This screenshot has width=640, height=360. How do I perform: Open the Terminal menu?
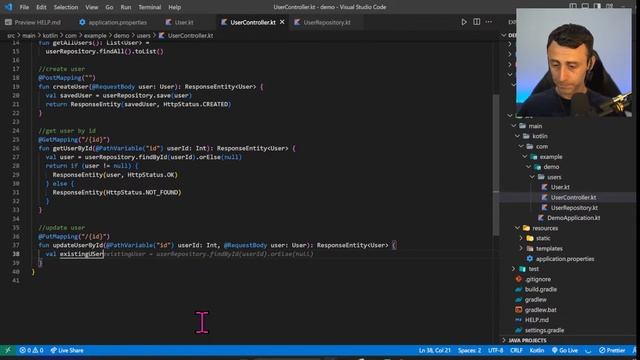click(x=149, y=7)
